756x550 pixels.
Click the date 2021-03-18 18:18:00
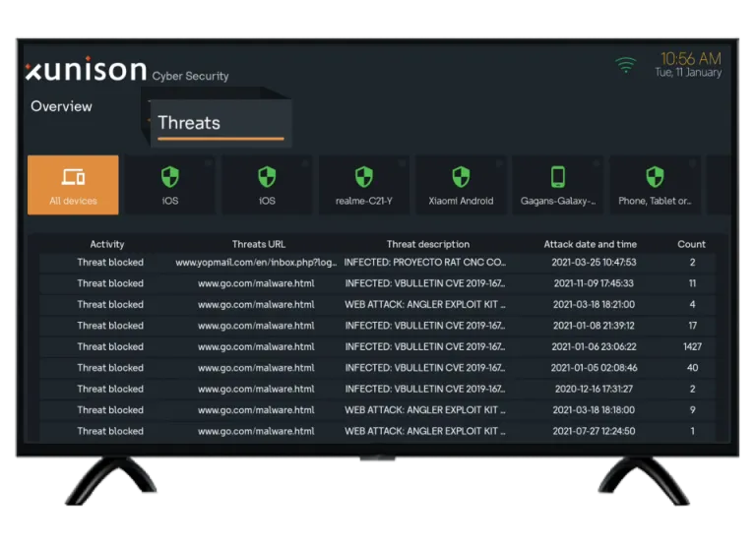(x=594, y=410)
